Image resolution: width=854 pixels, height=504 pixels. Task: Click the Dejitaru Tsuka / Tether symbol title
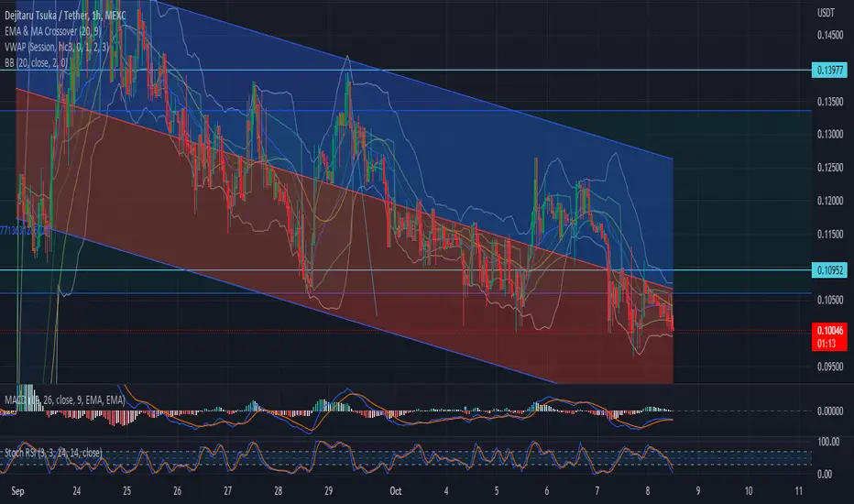pyautogui.click(x=65, y=16)
